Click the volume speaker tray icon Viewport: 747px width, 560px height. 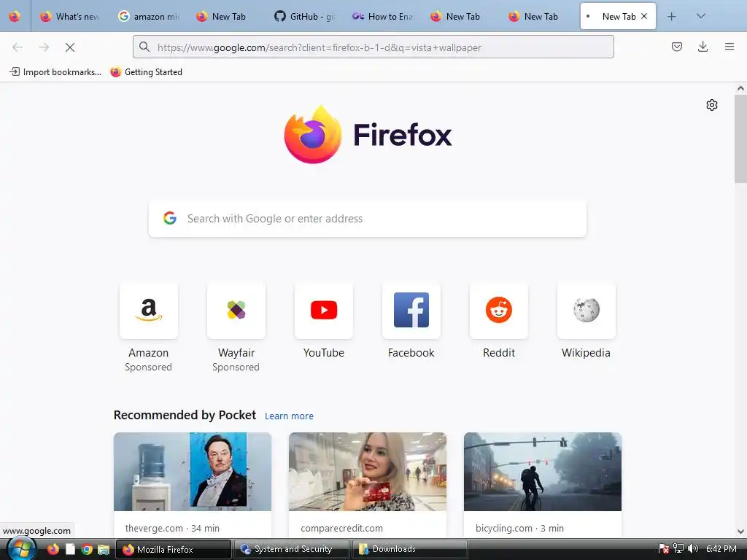pyautogui.click(x=693, y=548)
